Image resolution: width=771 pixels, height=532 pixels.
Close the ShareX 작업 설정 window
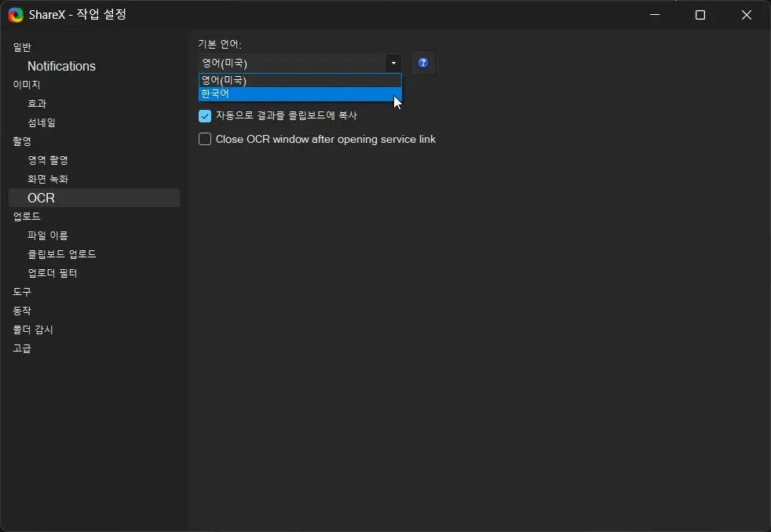click(x=747, y=15)
